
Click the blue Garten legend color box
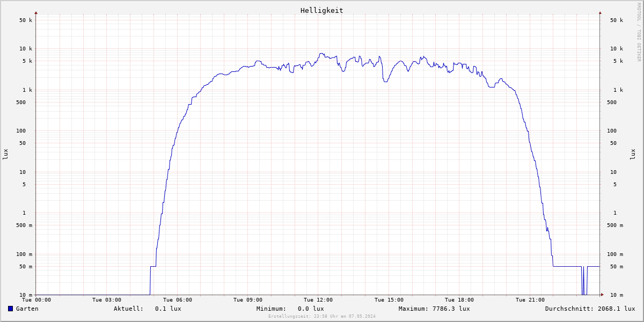coord(10,309)
